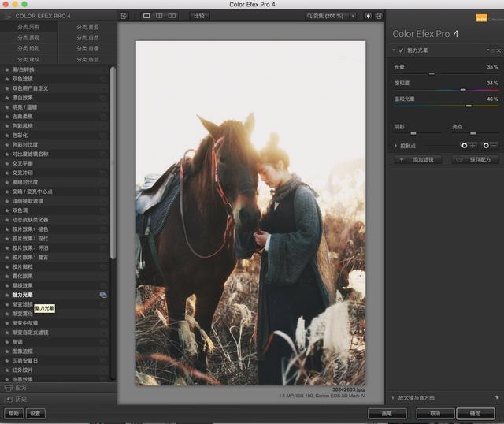The height and width of the screenshot is (424, 504).
Task: Click the 添加滤镜 button
Action: (416, 159)
